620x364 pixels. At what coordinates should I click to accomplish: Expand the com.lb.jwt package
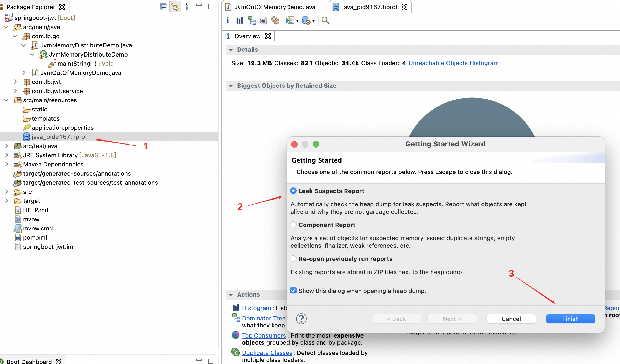point(15,82)
